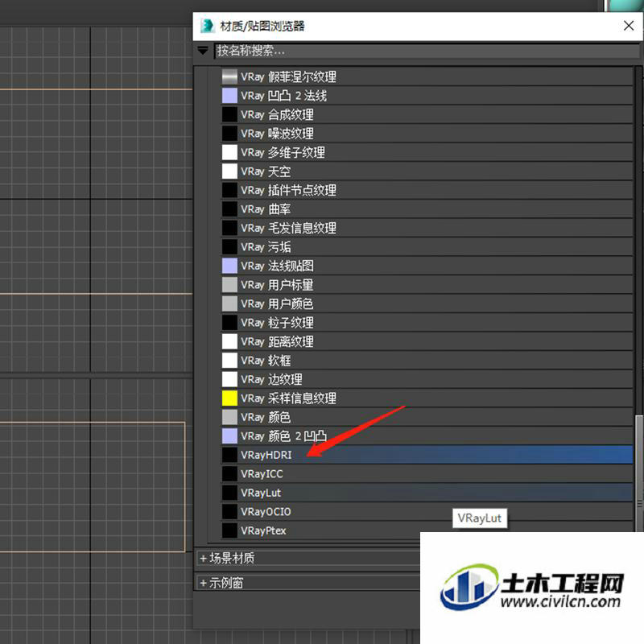
Task: Click the search-by-name input field
Action: [427, 51]
